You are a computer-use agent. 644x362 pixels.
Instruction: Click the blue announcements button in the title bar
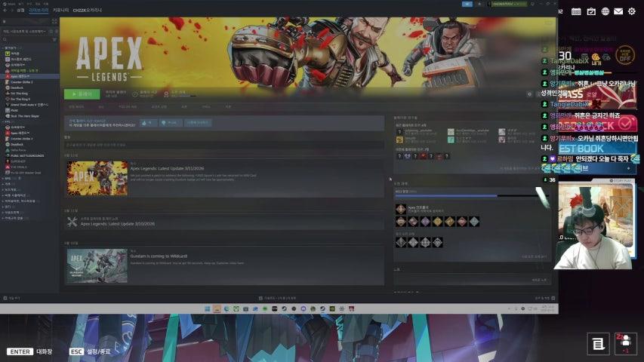click(x=467, y=4)
